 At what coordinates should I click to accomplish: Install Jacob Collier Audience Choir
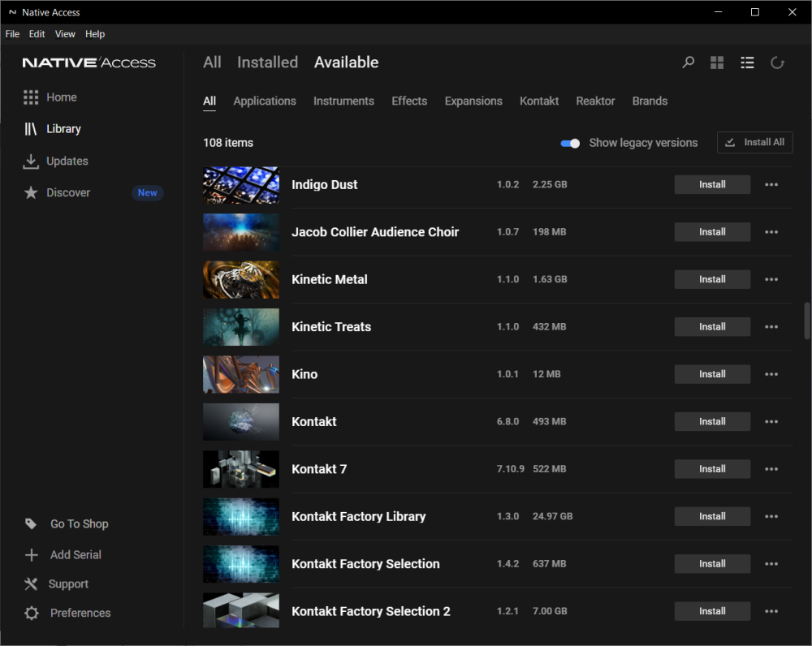tap(712, 232)
